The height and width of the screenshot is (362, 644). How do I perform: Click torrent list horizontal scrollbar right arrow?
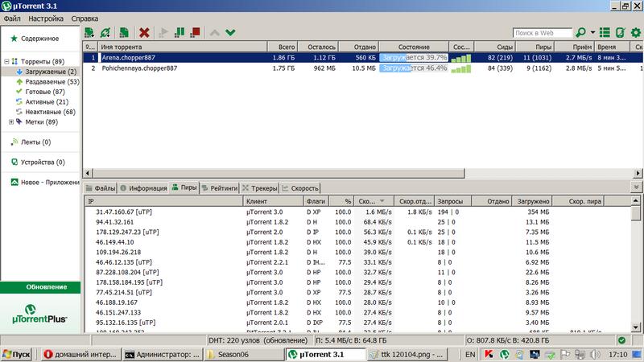(x=638, y=173)
